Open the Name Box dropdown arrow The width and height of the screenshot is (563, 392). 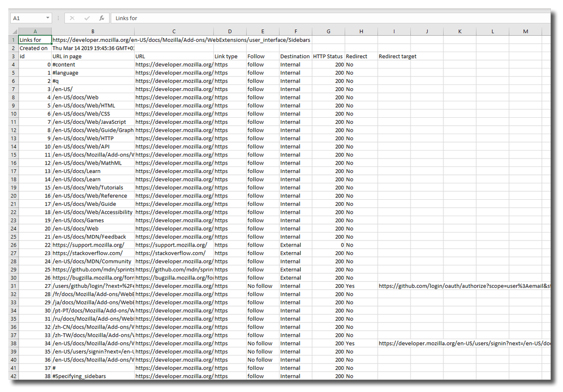48,18
